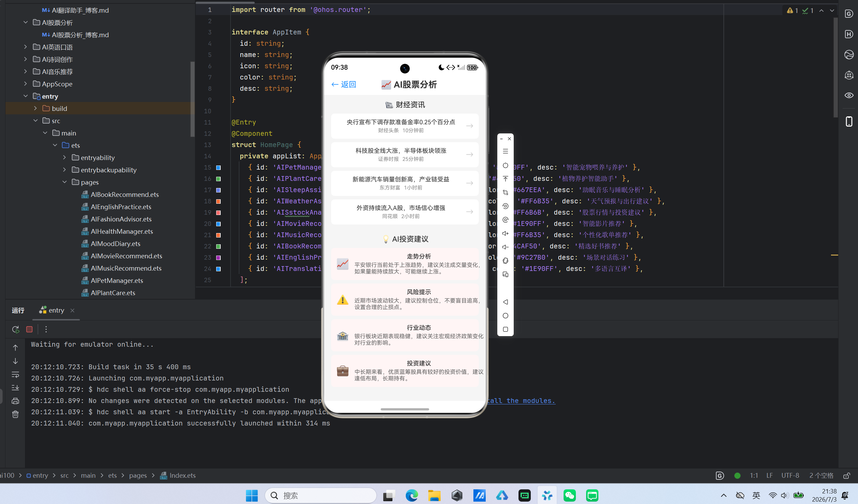Clear the run console with trash icon
This screenshot has height=504, width=858.
15,414
